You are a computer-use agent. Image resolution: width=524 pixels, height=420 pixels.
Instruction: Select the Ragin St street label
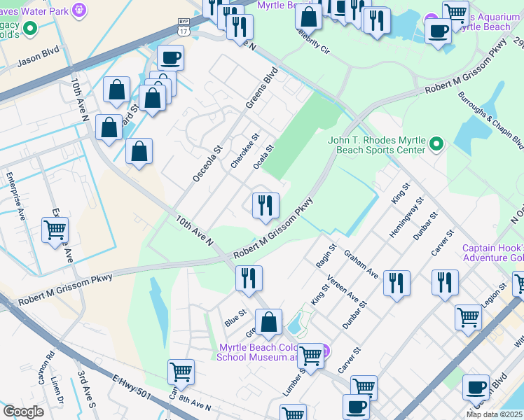326,255
